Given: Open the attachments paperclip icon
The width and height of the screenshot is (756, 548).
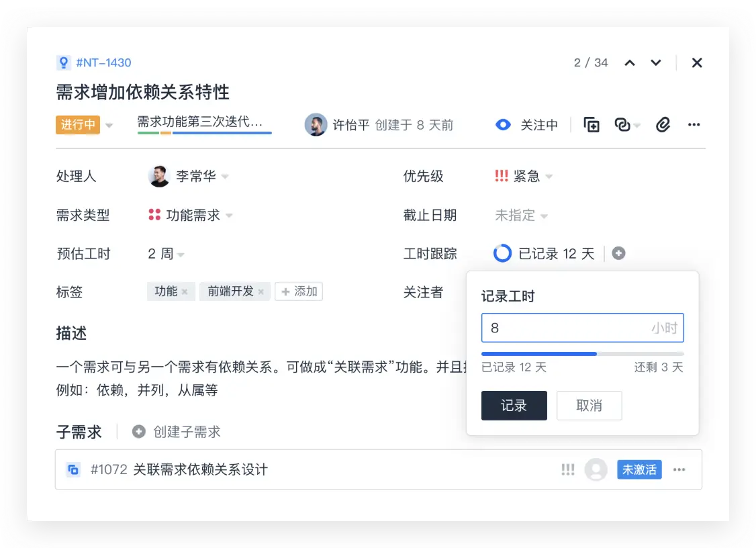Looking at the screenshot, I should click(663, 125).
